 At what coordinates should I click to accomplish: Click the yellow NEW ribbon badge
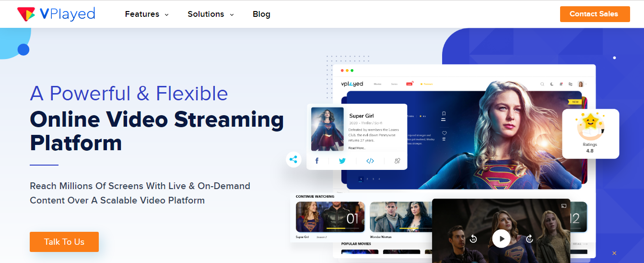[x=574, y=102]
